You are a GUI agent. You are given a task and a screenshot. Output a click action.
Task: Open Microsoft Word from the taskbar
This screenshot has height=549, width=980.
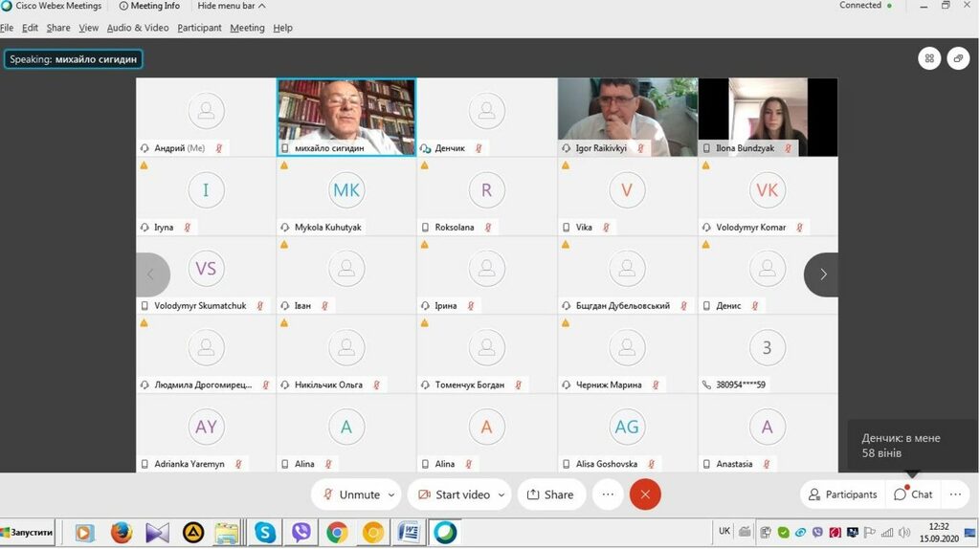click(409, 533)
